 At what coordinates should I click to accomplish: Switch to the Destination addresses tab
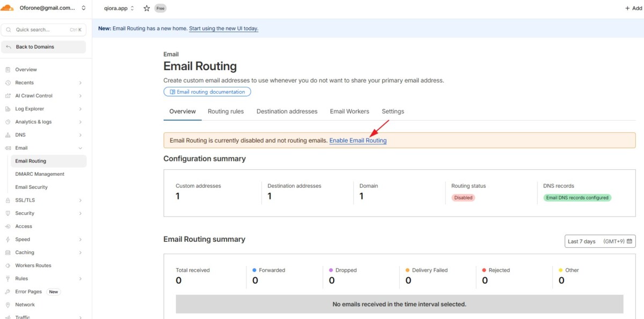tap(287, 112)
